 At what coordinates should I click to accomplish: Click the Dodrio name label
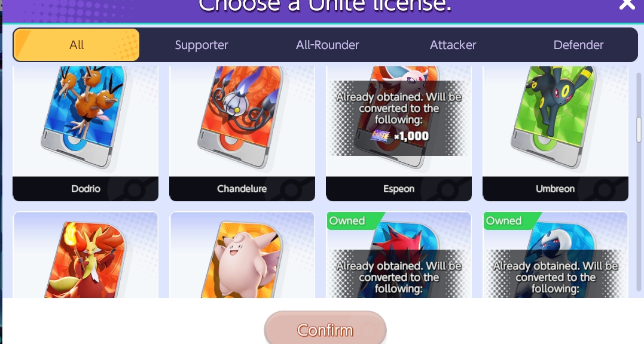click(x=86, y=189)
